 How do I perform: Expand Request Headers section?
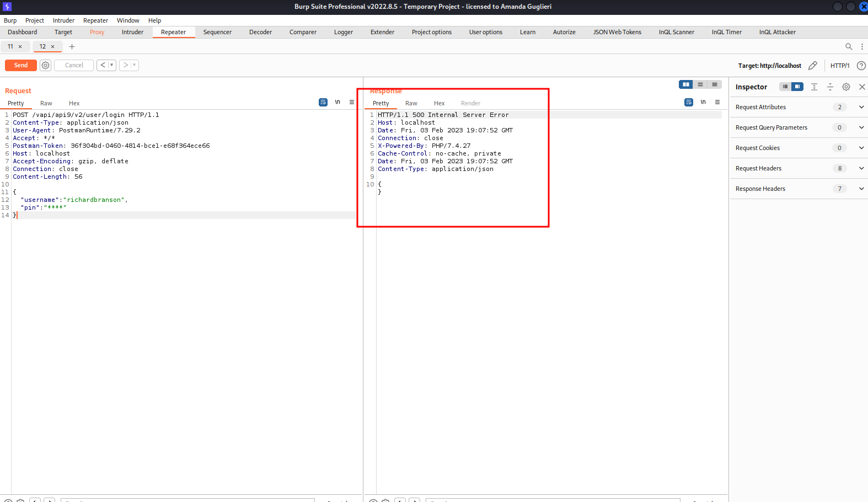point(799,168)
